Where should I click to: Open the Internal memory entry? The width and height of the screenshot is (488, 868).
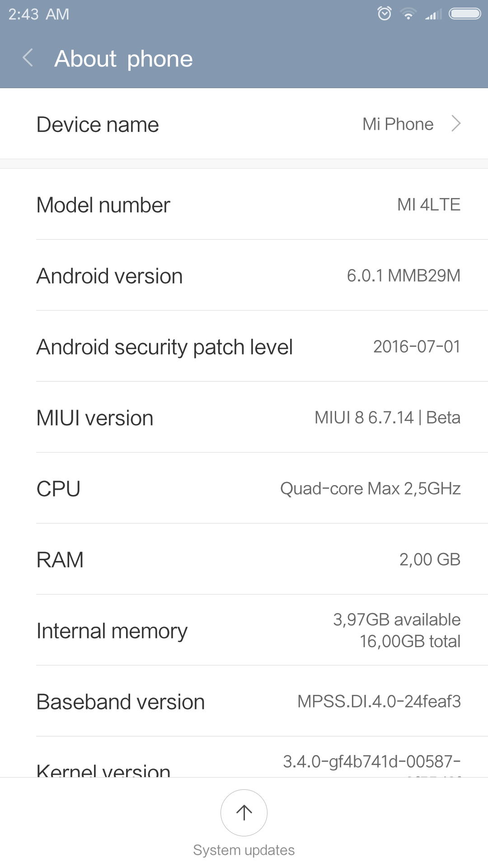point(244,631)
